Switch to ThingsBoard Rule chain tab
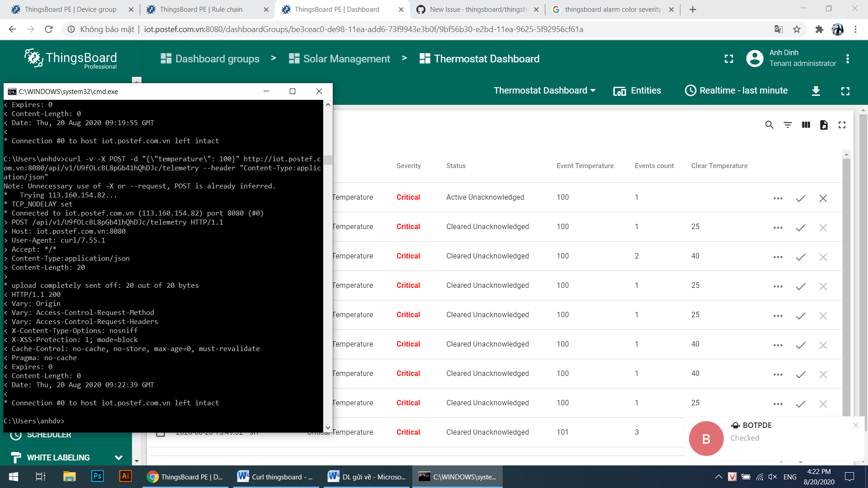This screenshot has width=868, height=488. 201,9
